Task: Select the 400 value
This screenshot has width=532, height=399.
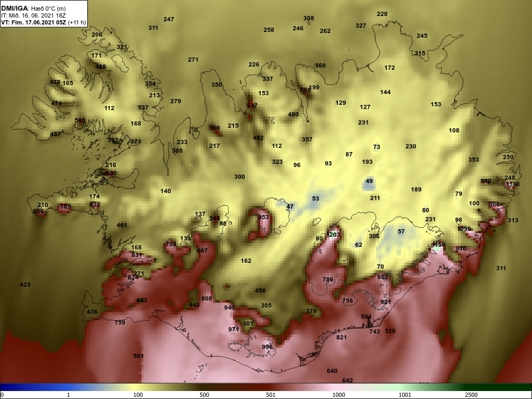Action: tap(293, 115)
